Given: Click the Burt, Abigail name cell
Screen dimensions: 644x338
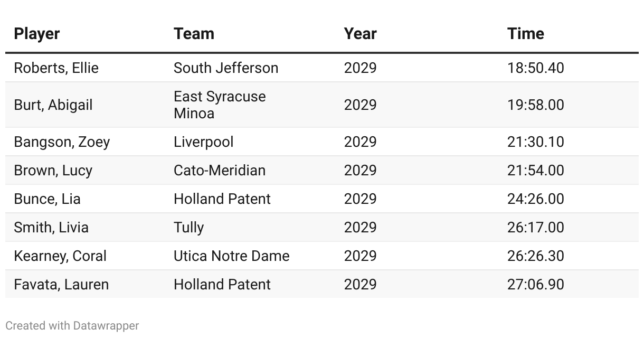Looking at the screenshot, I should click(x=53, y=105).
